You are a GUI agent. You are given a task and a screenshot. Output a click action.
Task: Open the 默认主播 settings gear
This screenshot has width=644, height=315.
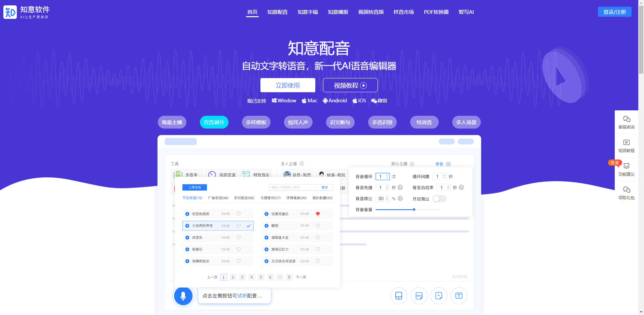pyautogui.click(x=412, y=164)
